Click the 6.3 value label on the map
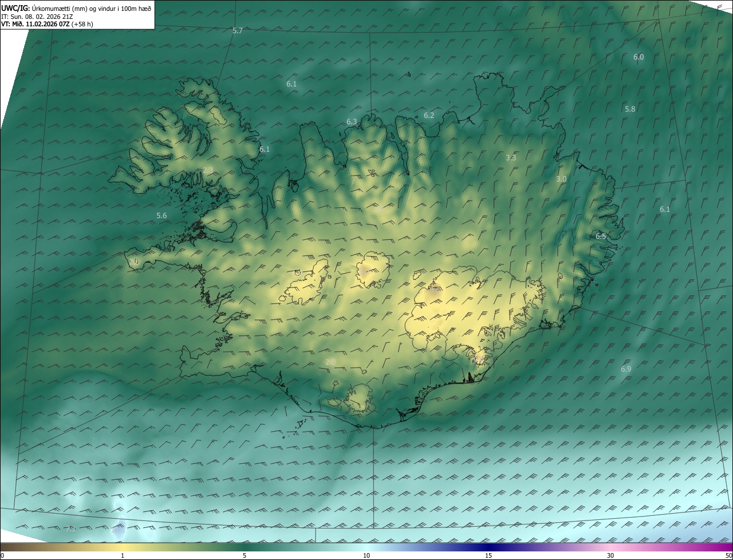This screenshot has width=733, height=560. pos(352,122)
